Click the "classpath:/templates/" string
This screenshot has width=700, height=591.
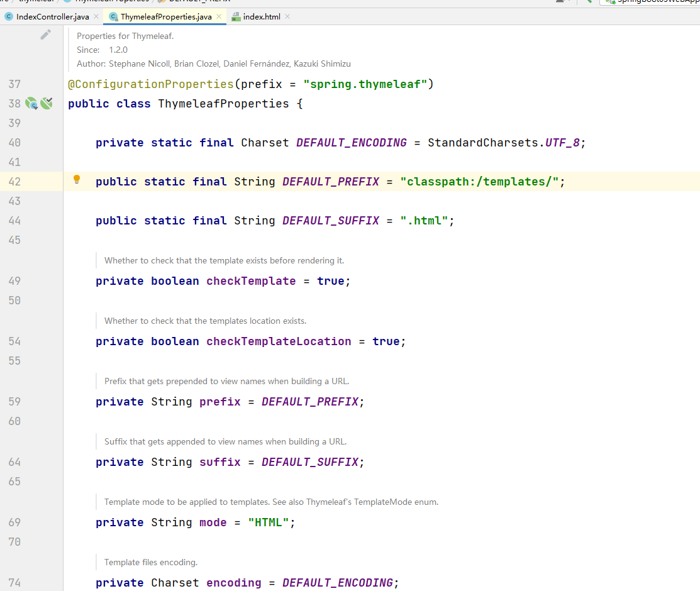point(480,182)
